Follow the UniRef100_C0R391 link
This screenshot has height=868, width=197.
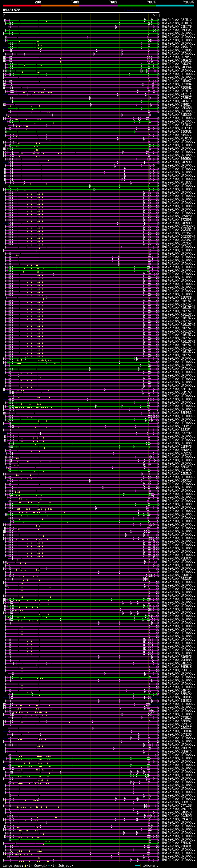pyautogui.click(x=176, y=64)
